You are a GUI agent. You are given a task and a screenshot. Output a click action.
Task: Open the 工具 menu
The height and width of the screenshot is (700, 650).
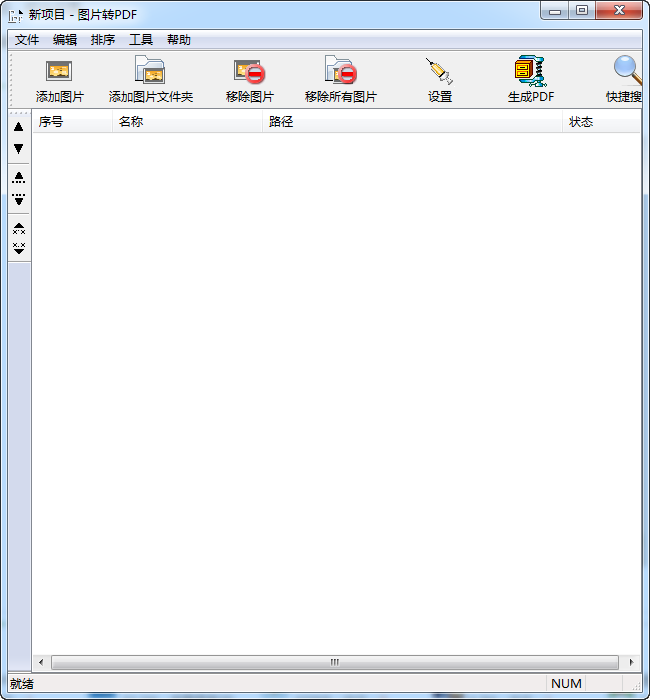click(x=141, y=40)
